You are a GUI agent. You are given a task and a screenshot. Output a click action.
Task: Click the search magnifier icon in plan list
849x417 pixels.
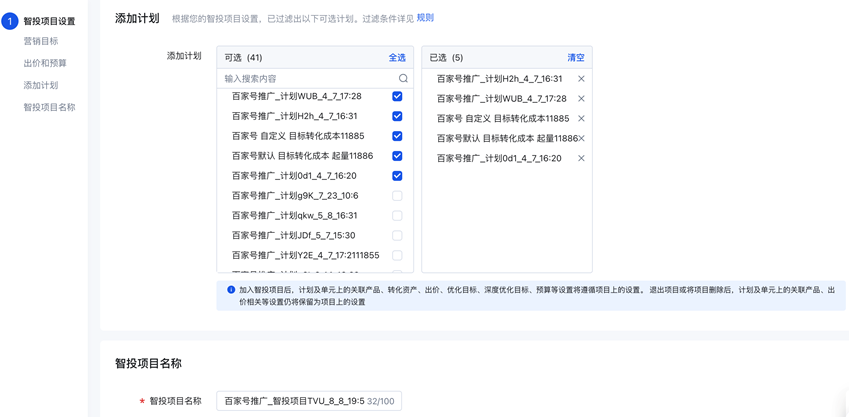pos(403,78)
